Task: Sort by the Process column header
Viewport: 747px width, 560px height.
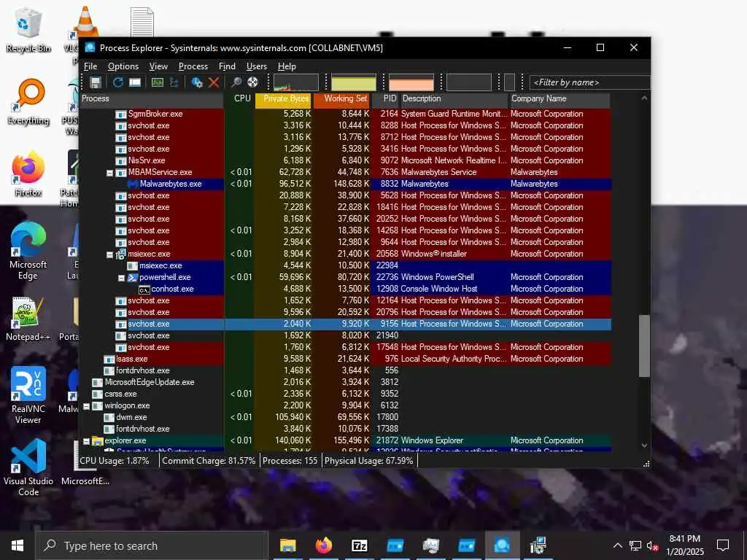Action: (152, 98)
